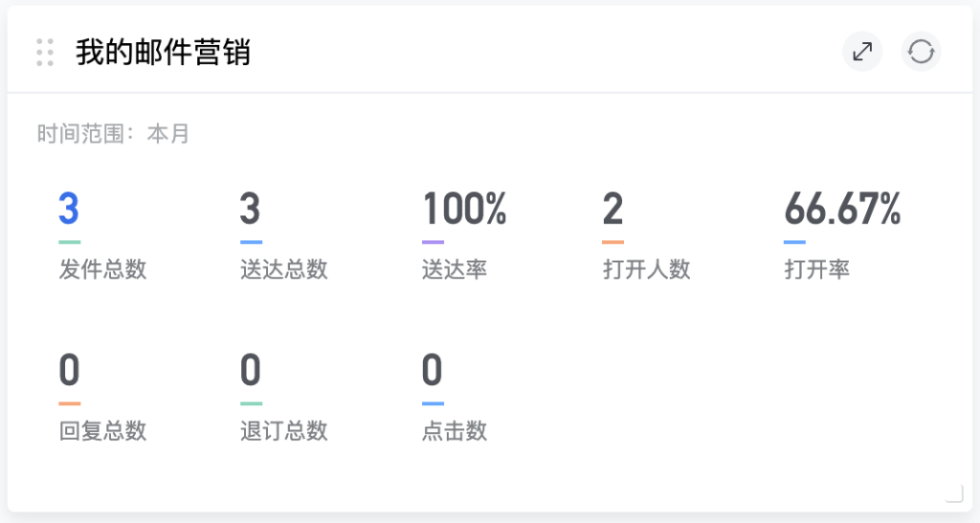The width and height of the screenshot is (980, 523).
Task: Click the 100% delivery rate value
Action: coord(464,208)
